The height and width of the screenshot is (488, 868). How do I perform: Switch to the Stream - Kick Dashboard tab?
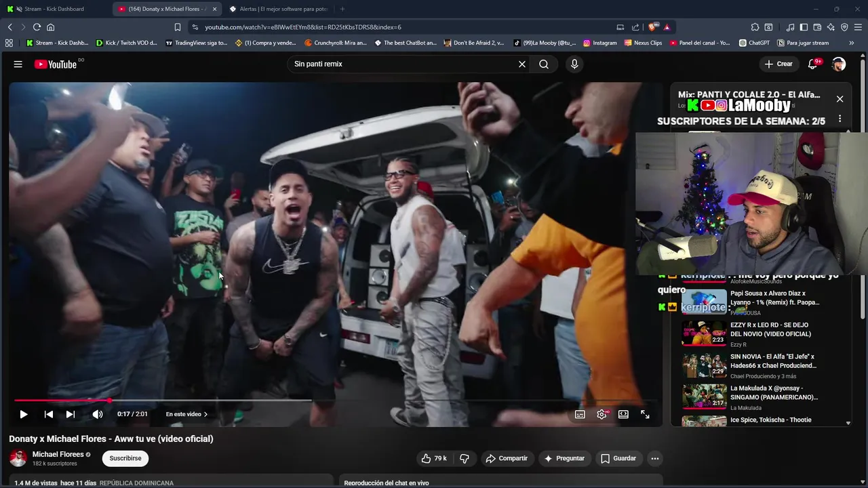[x=54, y=9]
